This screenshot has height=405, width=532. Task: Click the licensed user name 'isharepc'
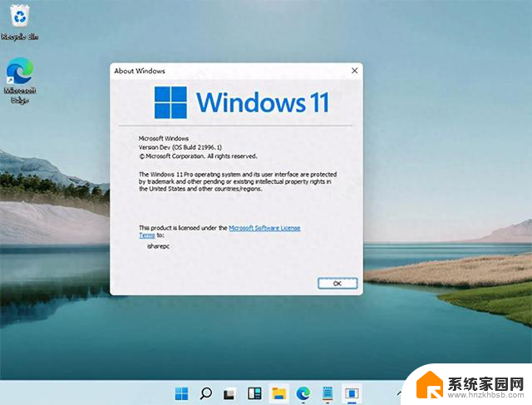point(158,246)
